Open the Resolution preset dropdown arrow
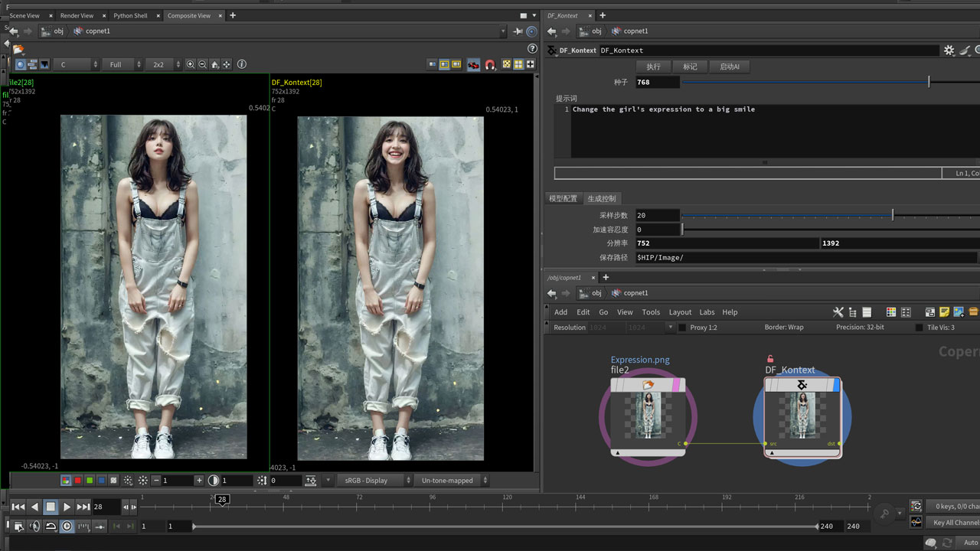The width and height of the screenshot is (980, 551). coord(671,328)
